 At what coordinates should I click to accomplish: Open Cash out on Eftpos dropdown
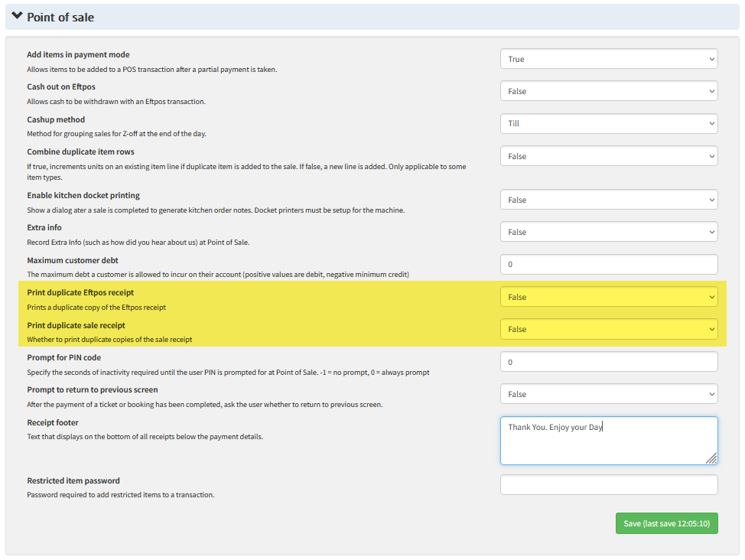[609, 91]
